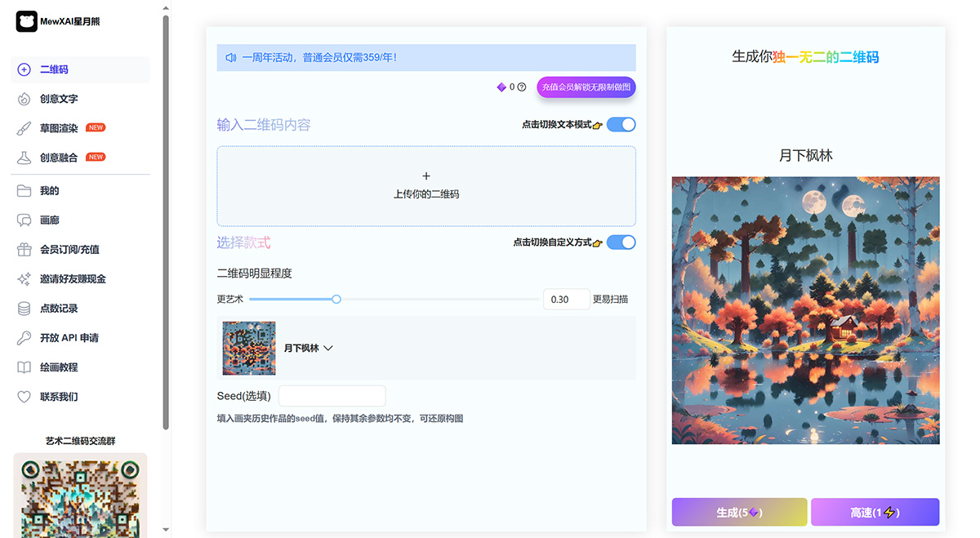Select the 二维码 tool in sidebar
This screenshot has height=538, width=980.
click(x=46, y=69)
